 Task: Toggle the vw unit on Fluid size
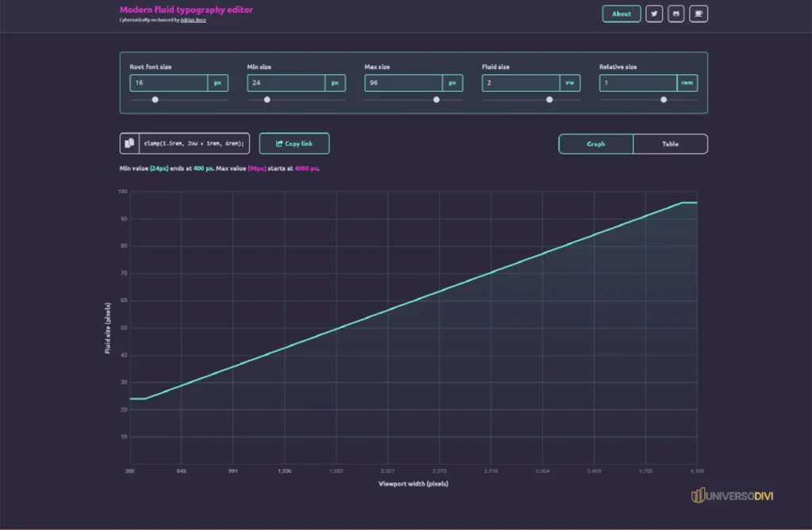point(569,83)
